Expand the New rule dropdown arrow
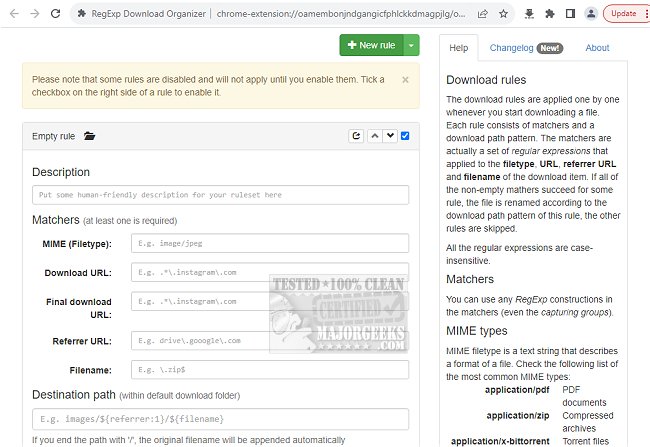Screen dimensions: 650x447 [x=411, y=45]
